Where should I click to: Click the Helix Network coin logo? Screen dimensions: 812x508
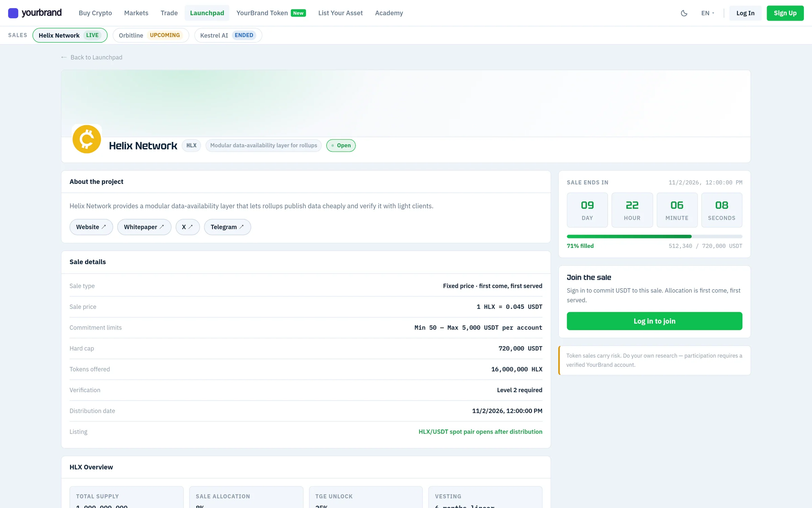click(87, 139)
